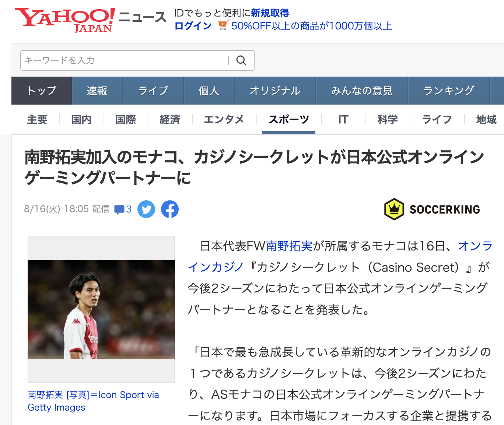504x425 pixels.
Task: Open the みんなの意見 tab
Action: 362,91
